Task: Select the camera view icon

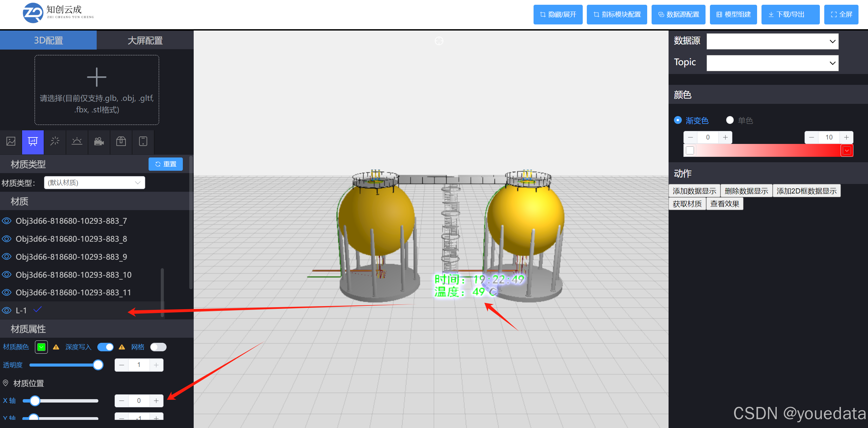Action: (x=99, y=142)
